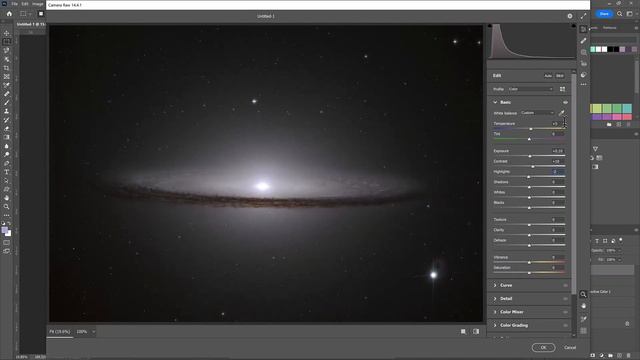This screenshot has width=640, height=360.
Task: Expand the Curve panel
Action: point(495,285)
